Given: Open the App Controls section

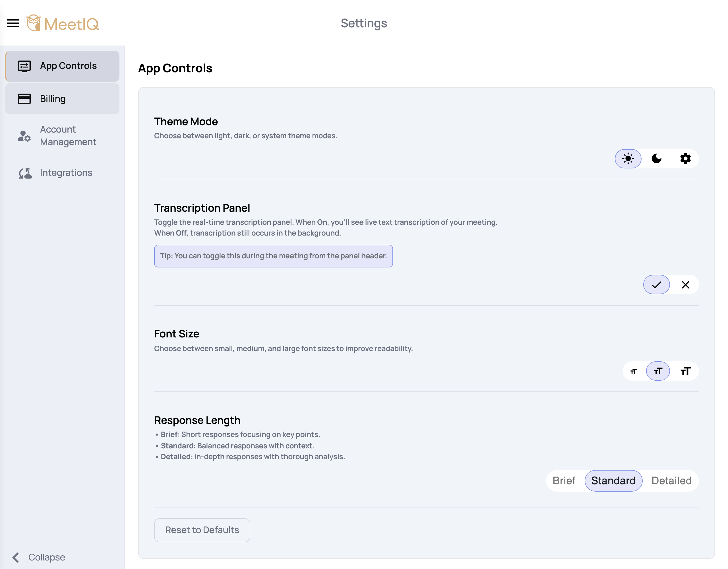Looking at the screenshot, I should [x=62, y=66].
